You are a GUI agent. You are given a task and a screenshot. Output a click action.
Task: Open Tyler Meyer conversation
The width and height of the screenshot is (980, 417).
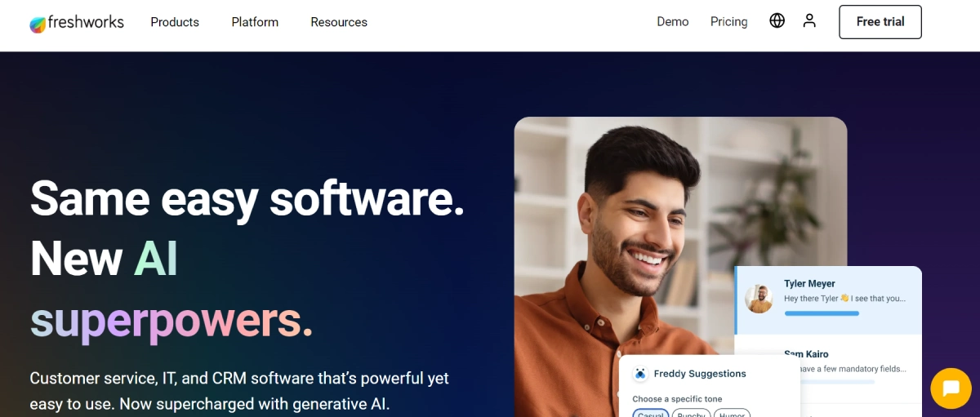[x=828, y=300]
